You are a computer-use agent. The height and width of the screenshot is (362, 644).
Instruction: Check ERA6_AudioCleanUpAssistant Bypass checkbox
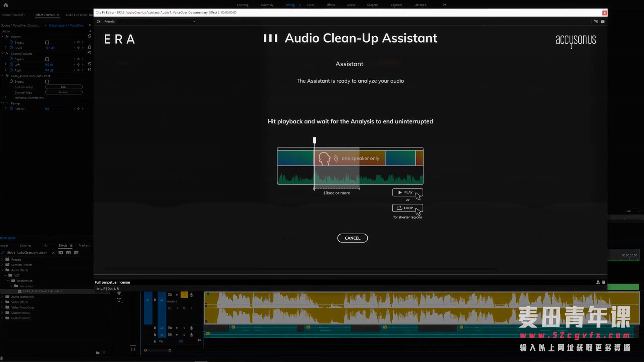[x=47, y=82]
